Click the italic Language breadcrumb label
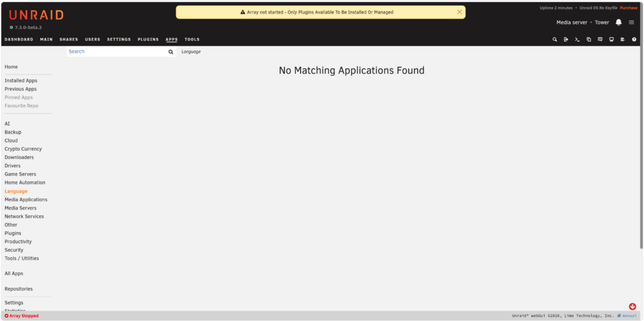Image resolution: width=644 pixels, height=321 pixels. click(191, 52)
